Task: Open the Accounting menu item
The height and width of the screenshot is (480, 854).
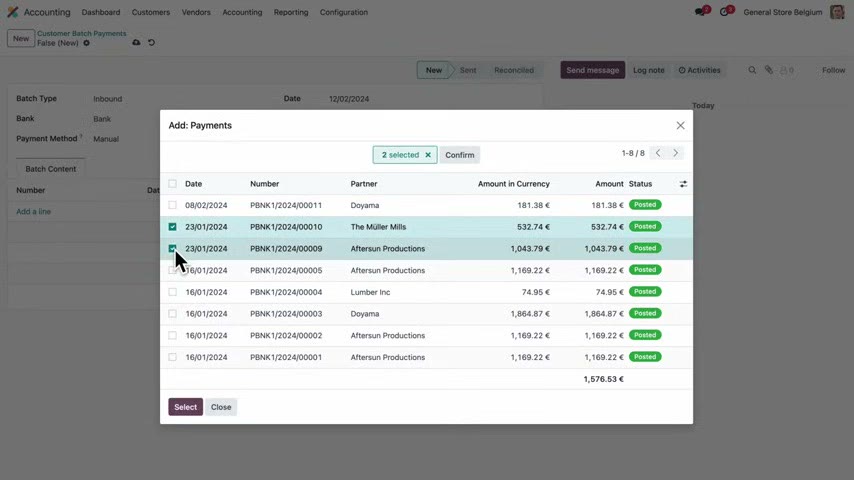Action: 242,12
